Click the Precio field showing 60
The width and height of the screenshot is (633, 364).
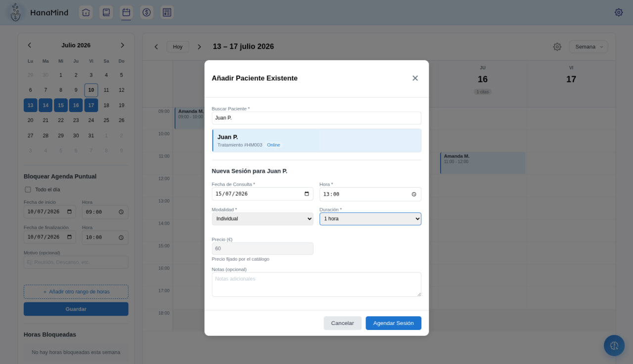[x=263, y=248]
